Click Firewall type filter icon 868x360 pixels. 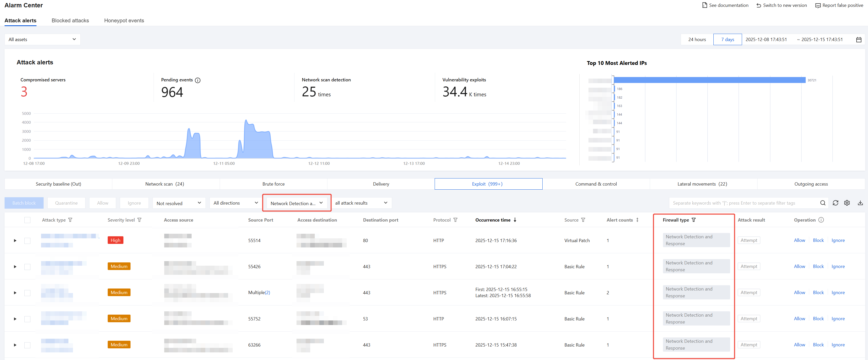(x=693, y=220)
